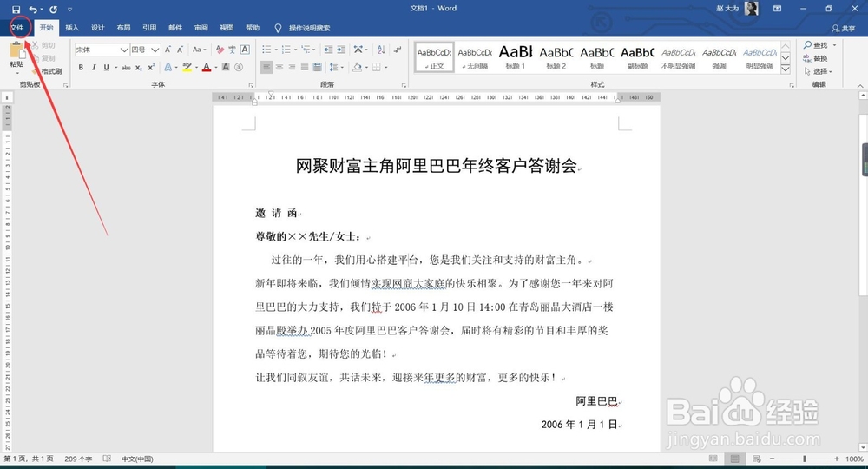
Task: Open the 选择 (Select) dropdown
Action: (x=819, y=71)
